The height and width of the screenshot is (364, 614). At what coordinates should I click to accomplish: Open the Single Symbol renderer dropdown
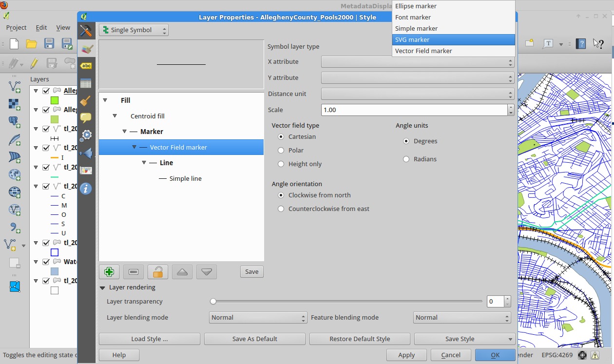tap(134, 30)
